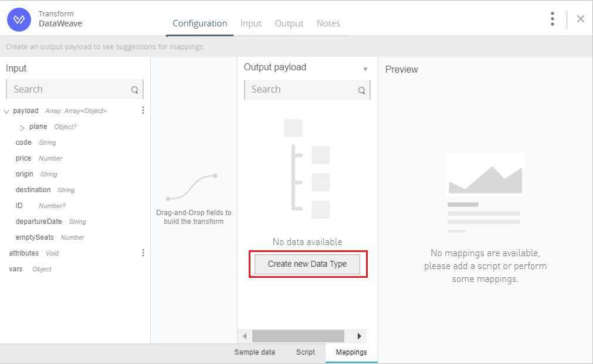Click the left scrollbar arrow
The height and width of the screenshot is (364, 593).
coord(245,336)
